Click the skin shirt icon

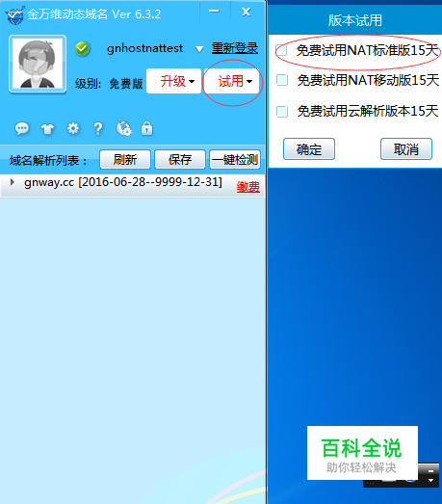click(x=47, y=129)
